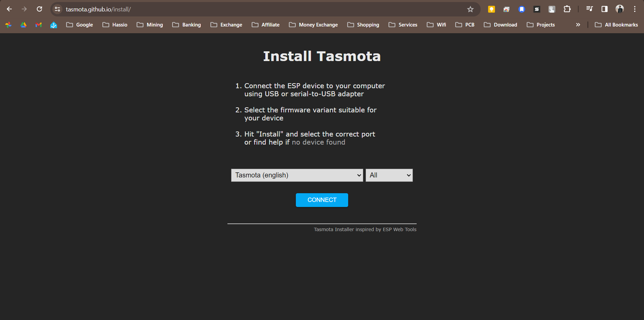Click the back navigation arrow

[9, 9]
